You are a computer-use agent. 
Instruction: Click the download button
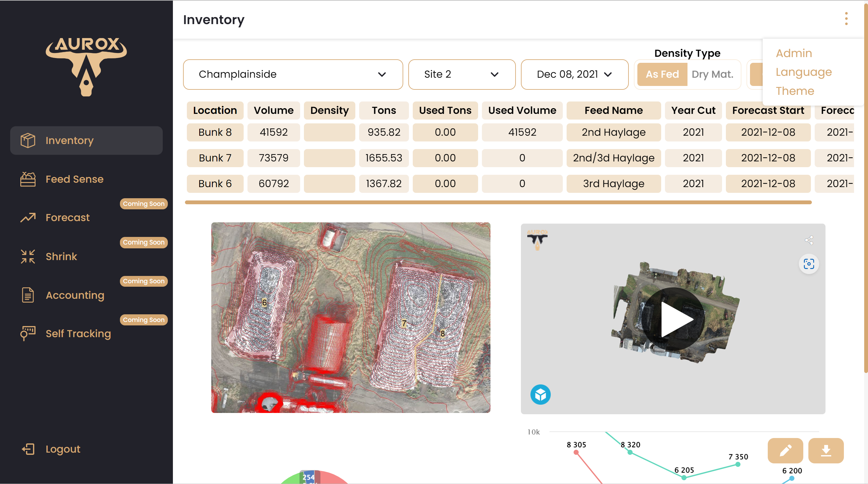coord(825,451)
